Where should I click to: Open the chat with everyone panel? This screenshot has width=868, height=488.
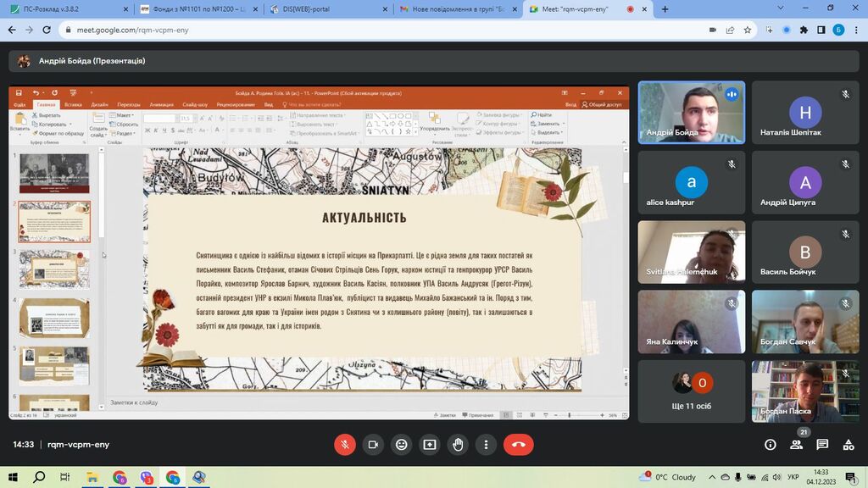(x=822, y=445)
